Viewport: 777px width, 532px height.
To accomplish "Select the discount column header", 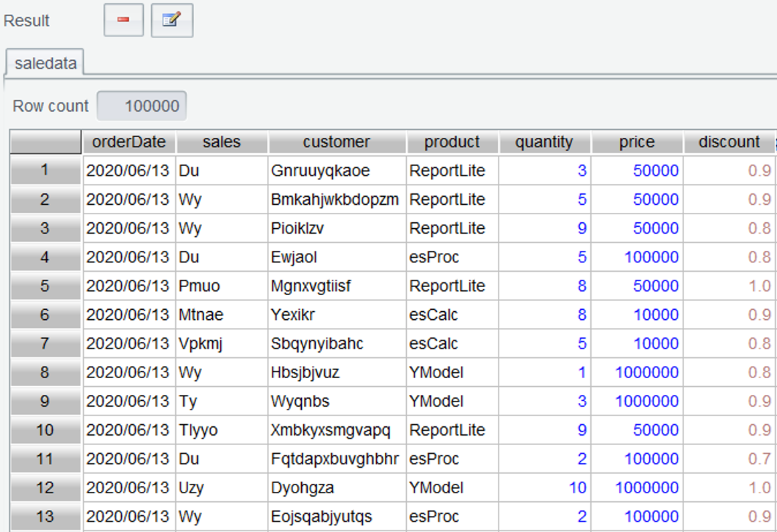I will tap(729, 142).
